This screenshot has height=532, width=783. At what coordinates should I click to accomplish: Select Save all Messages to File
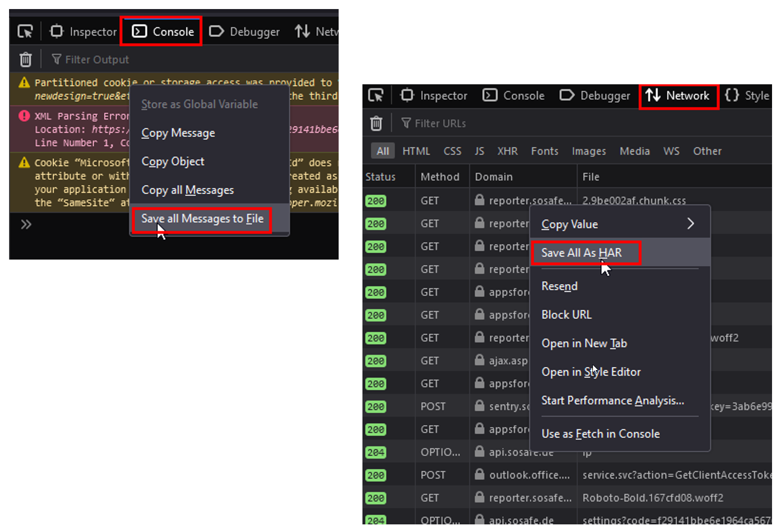pos(202,219)
